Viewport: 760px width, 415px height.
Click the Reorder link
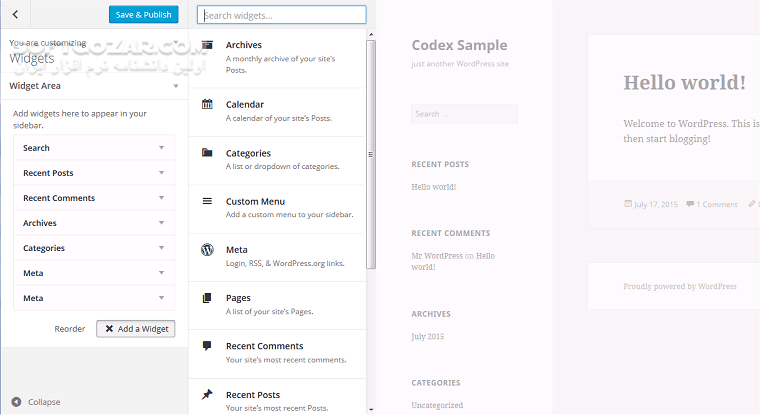pyautogui.click(x=70, y=328)
